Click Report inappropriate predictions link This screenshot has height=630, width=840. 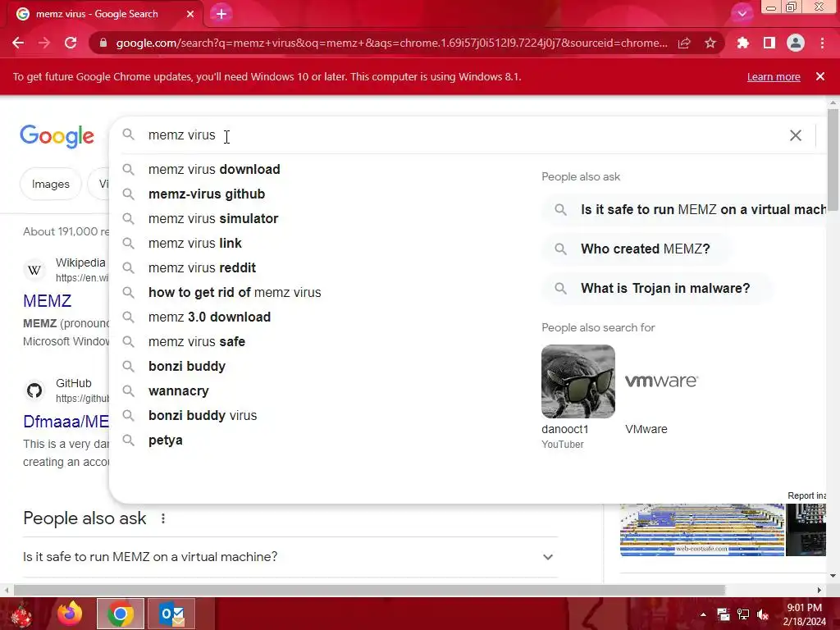(806, 495)
